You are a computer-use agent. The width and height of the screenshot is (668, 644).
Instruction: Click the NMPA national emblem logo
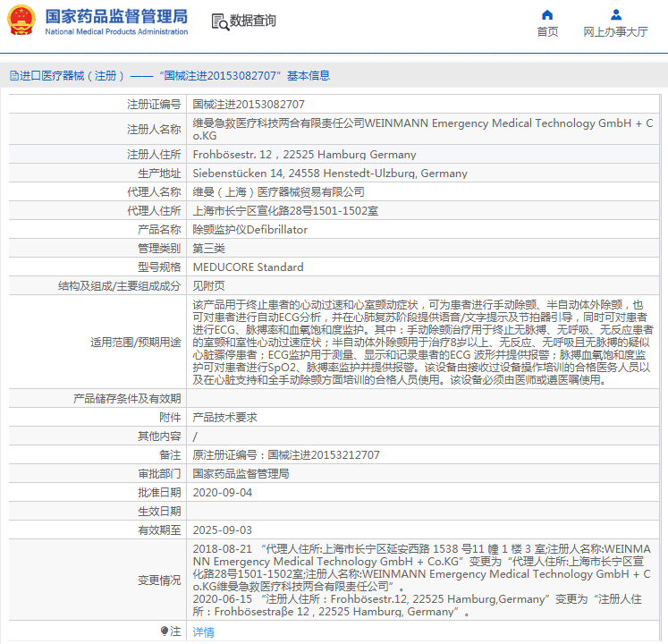click(x=21, y=21)
